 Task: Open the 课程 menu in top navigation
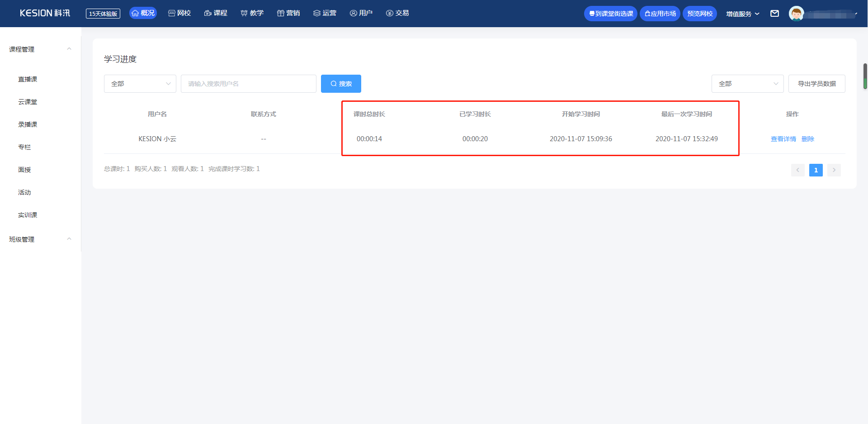point(216,13)
